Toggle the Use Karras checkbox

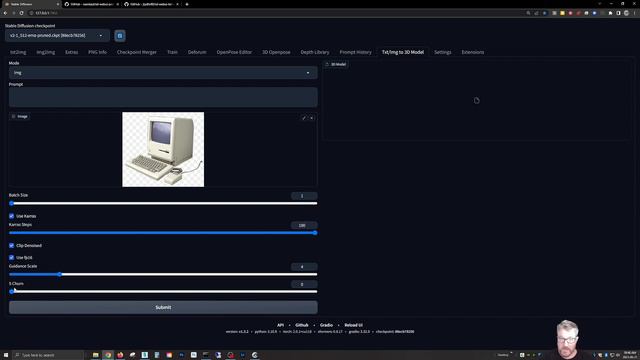(11, 216)
